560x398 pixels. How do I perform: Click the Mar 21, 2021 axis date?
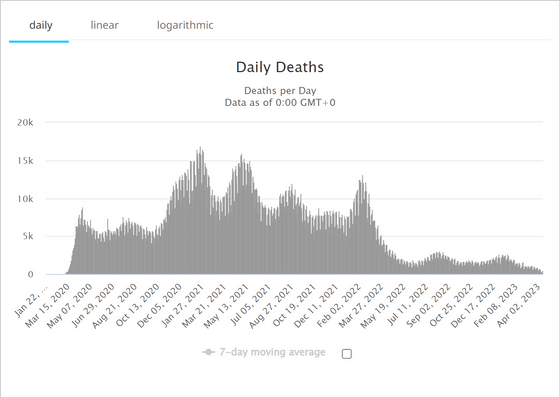204,305
